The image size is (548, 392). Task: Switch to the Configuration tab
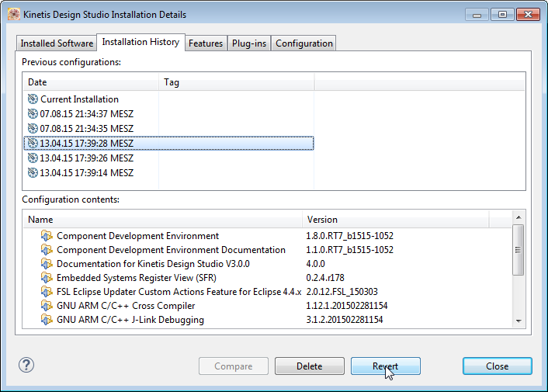303,43
